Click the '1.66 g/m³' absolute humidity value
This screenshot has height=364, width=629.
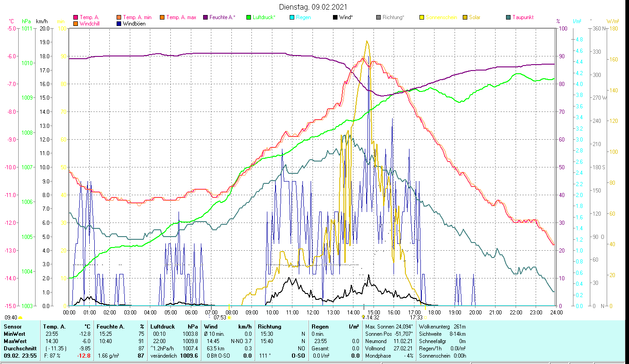[x=109, y=356]
